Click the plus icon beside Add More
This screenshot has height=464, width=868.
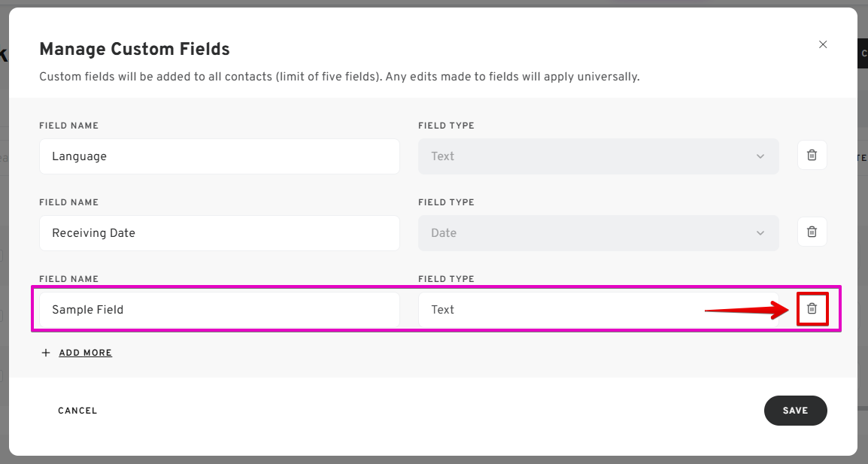[46, 353]
